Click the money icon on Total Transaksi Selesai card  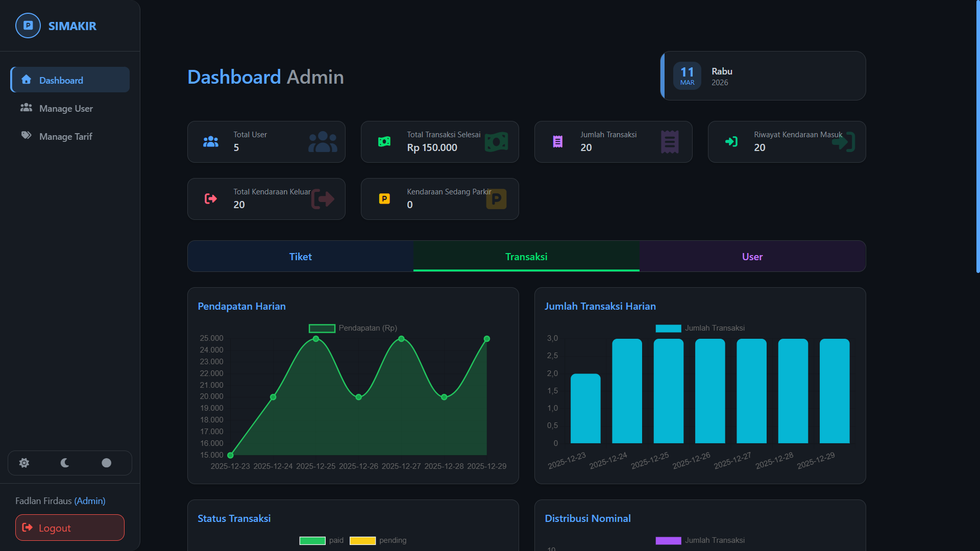click(x=384, y=141)
